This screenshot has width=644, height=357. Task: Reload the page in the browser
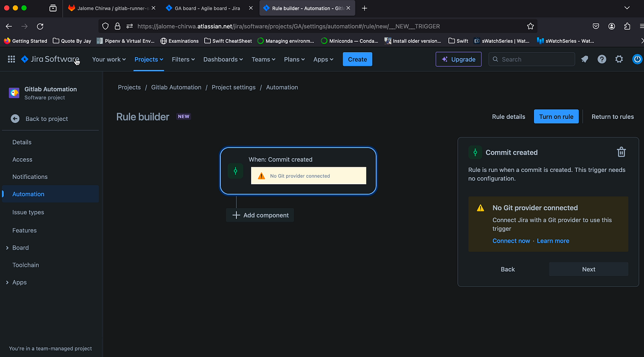coord(40,26)
